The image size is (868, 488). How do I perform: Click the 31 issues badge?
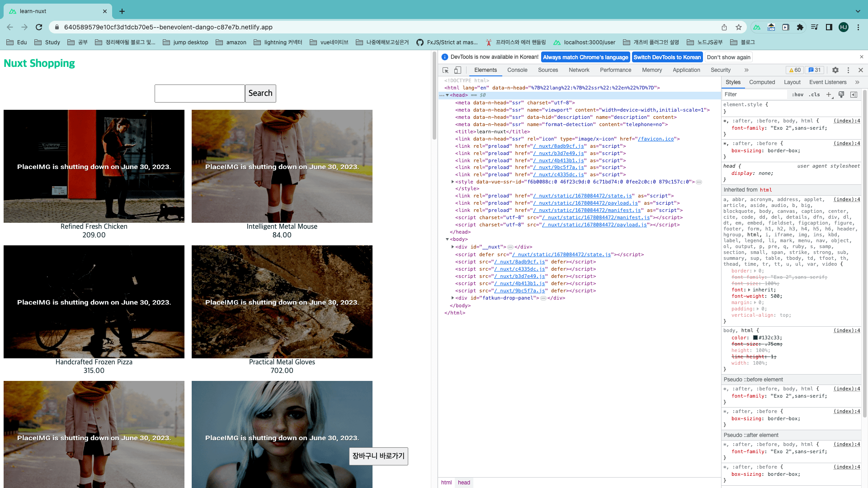tap(815, 70)
